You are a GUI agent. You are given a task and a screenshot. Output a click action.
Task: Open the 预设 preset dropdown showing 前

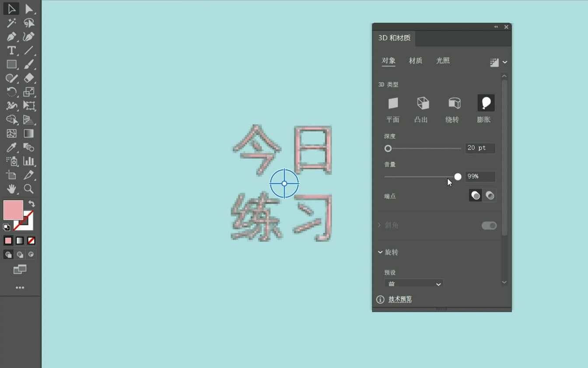tap(413, 284)
